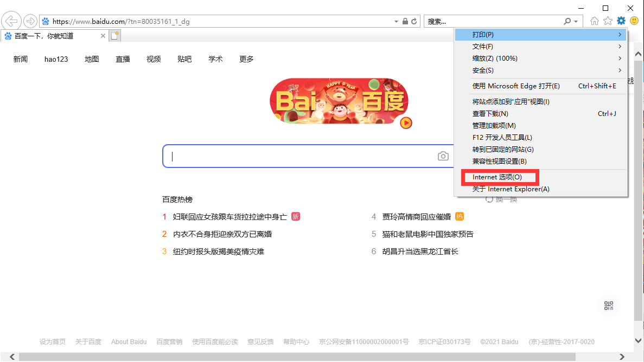
Task: Click inside the Baidu search input field
Action: point(298,156)
